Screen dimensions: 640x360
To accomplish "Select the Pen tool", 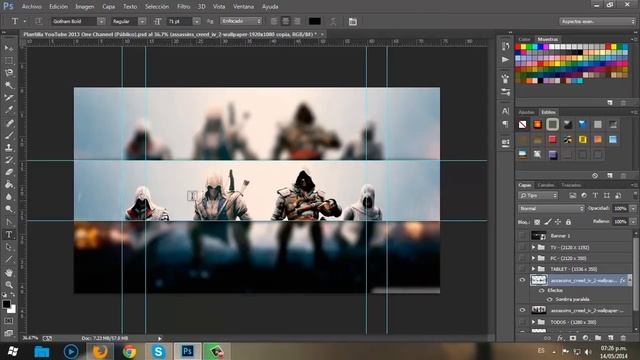I will 9,222.
